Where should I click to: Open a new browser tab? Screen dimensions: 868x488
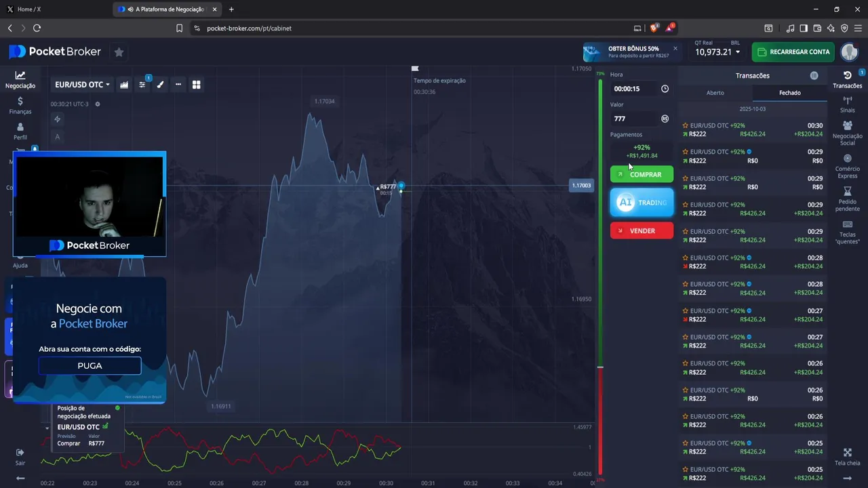tap(231, 9)
